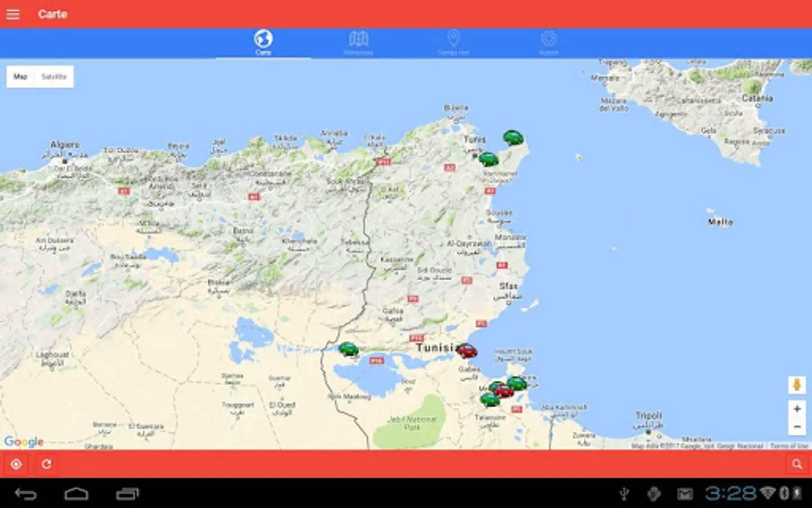This screenshot has width=812, height=508.
Task: Open the Android recent apps button
Action: pos(127,494)
